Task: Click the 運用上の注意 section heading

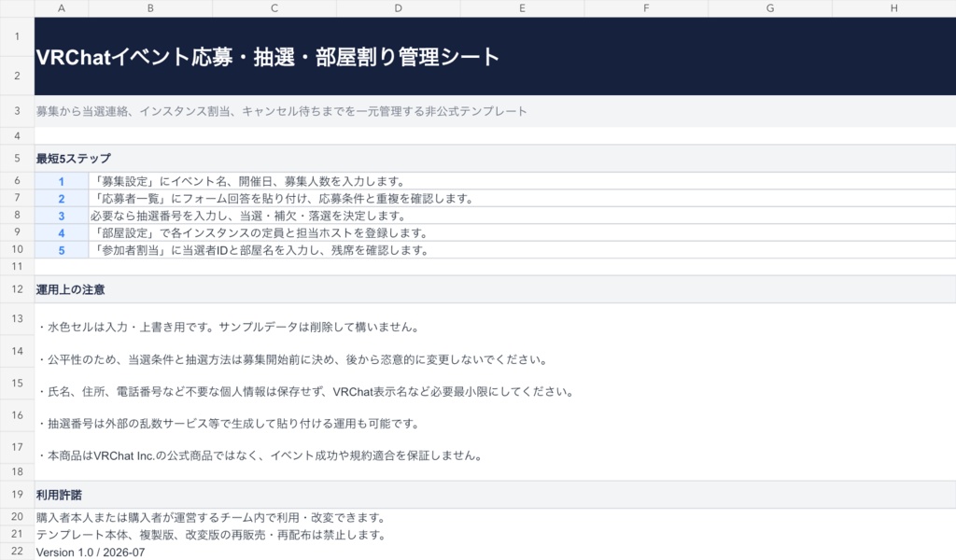Action: (70, 289)
